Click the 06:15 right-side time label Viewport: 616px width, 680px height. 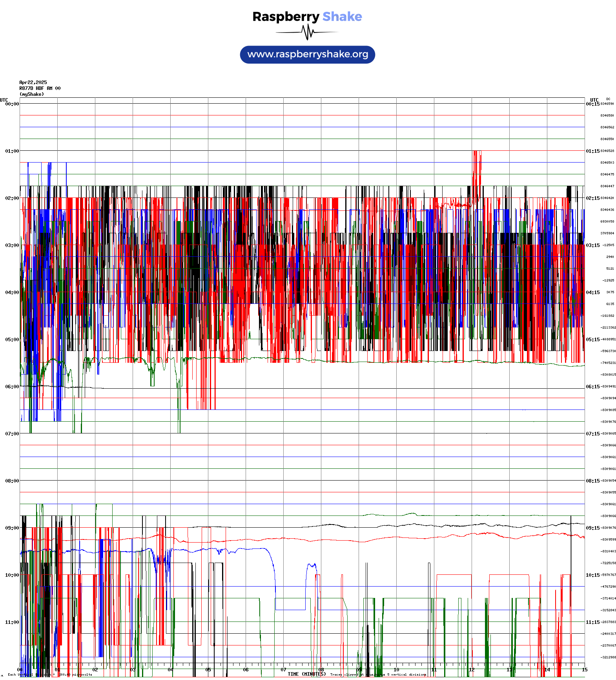[x=592, y=387]
